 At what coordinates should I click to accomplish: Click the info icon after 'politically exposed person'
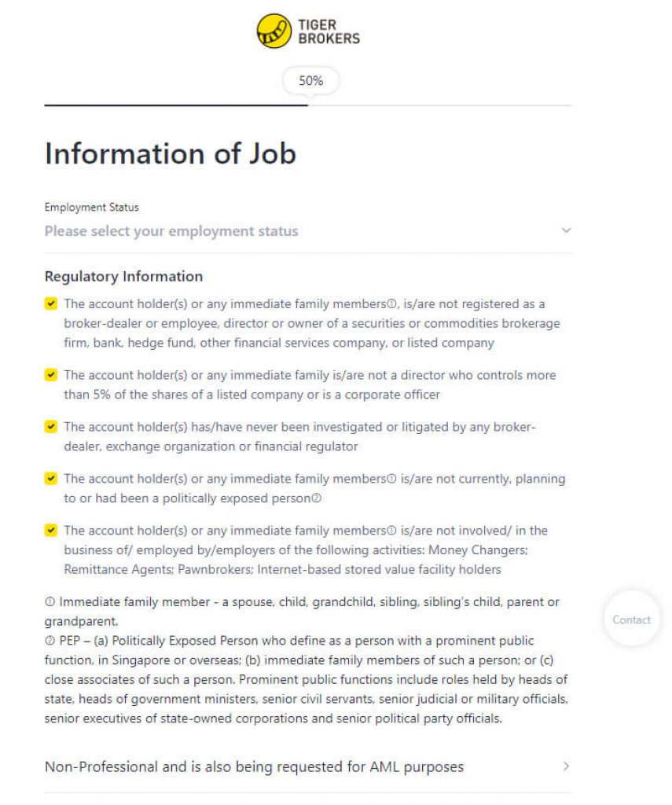click(x=317, y=499)
